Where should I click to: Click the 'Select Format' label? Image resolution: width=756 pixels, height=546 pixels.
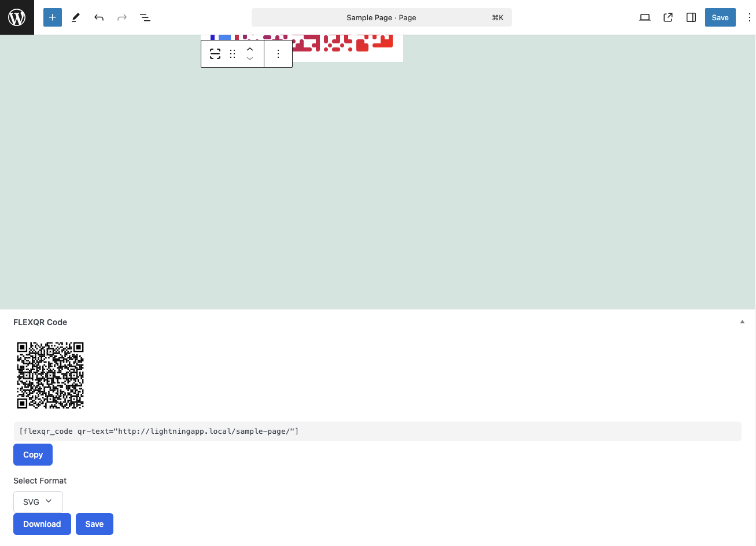coord(40,481)
